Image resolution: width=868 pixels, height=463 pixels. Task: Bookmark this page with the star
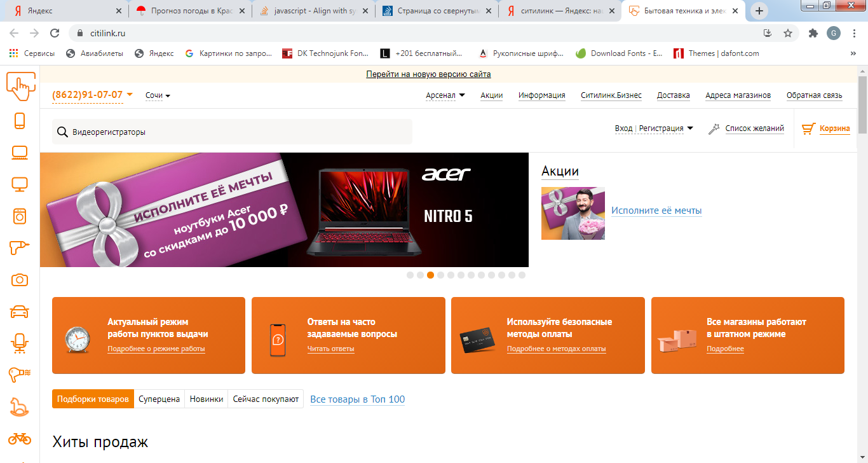click(x=788, y=33)
